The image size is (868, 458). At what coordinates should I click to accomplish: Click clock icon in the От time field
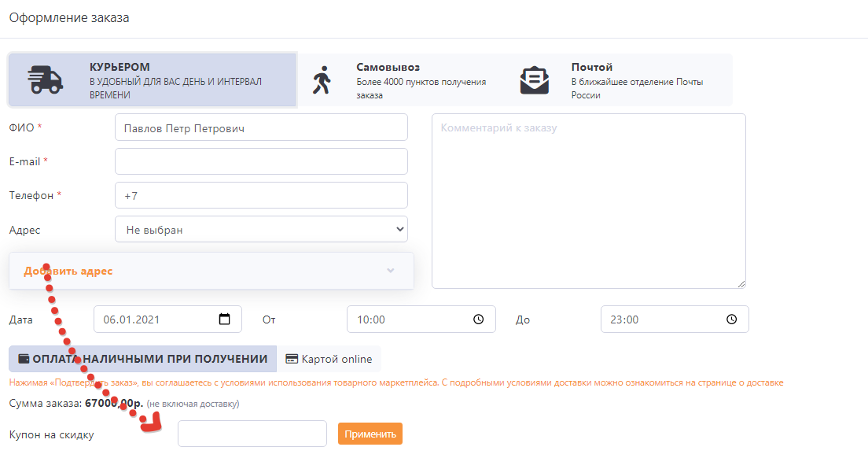[478, 319]
